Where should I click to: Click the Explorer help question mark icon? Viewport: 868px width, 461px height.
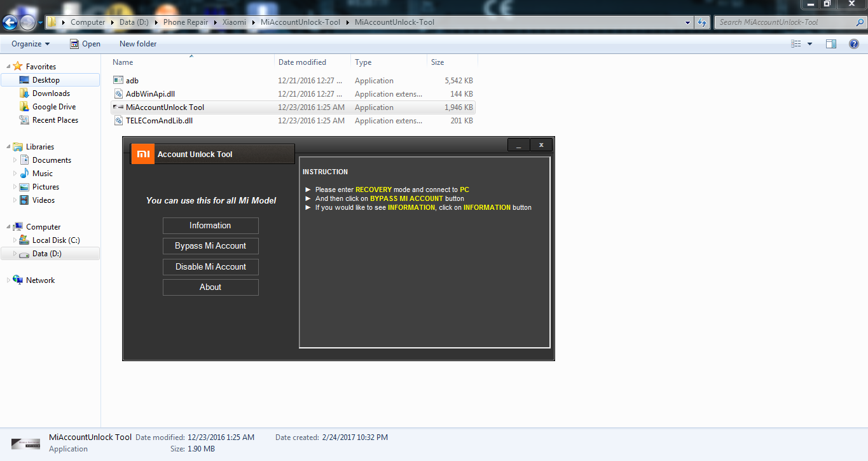pos(854,44)
